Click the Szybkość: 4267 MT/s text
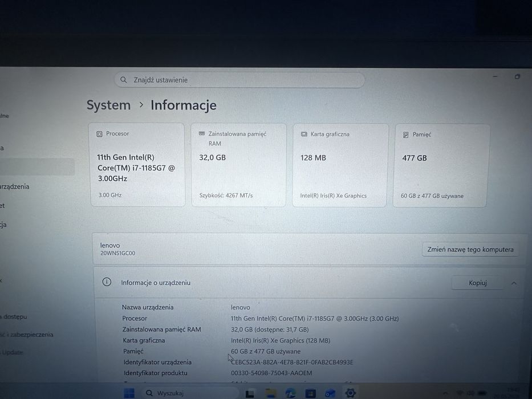The width and height of the screenshot is (532, 399). point(226,196)
